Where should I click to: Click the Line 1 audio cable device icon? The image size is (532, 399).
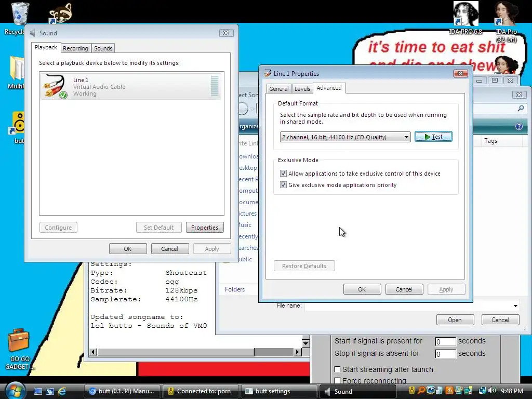point(55,86)
